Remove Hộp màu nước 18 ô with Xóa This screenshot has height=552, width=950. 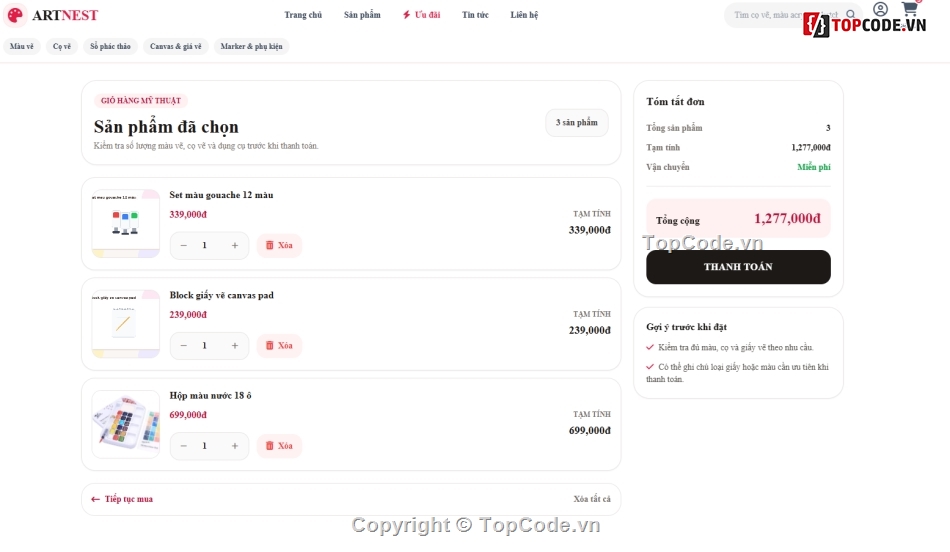[279, 446]
